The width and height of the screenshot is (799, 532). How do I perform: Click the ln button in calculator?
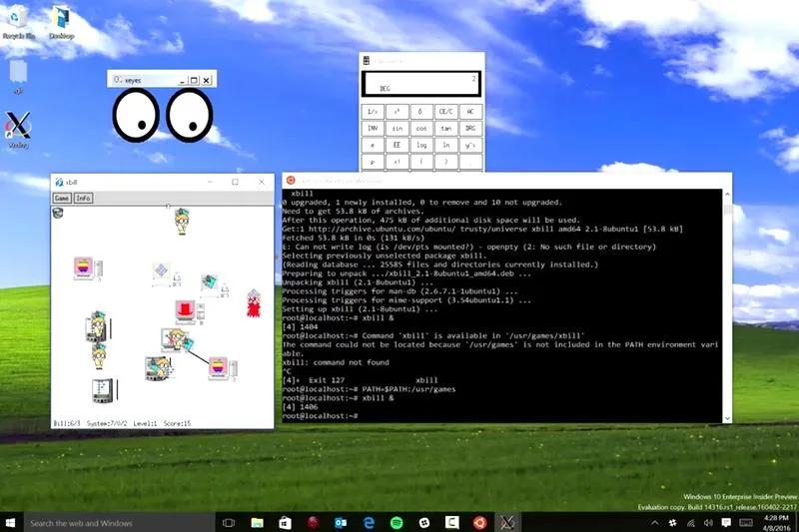[445, 145]
